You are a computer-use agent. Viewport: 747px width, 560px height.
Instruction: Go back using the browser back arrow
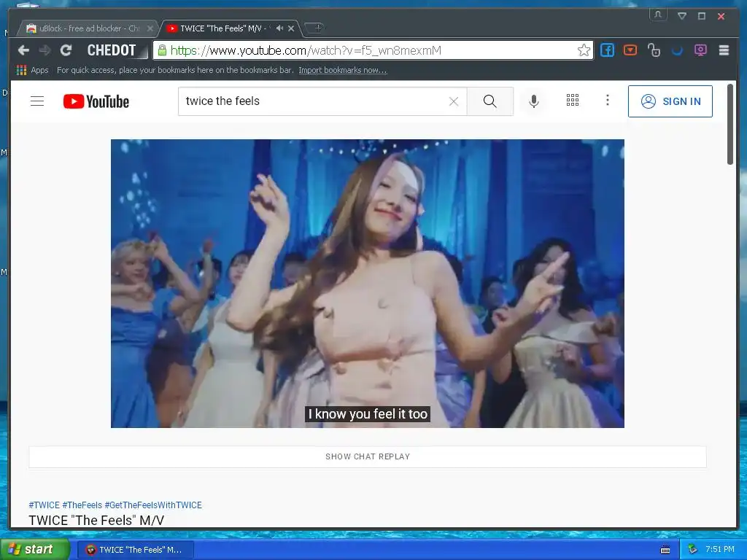[23, 50]
